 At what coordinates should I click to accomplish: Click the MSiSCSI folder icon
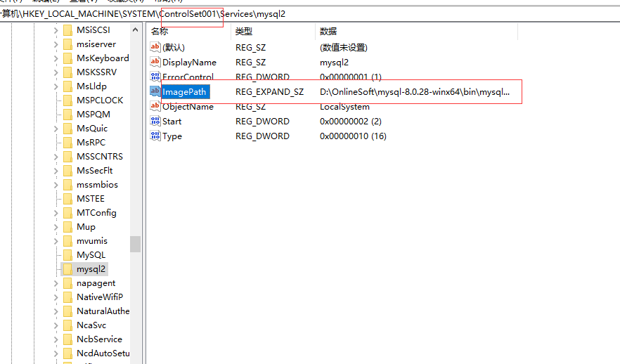click(68, 30)
